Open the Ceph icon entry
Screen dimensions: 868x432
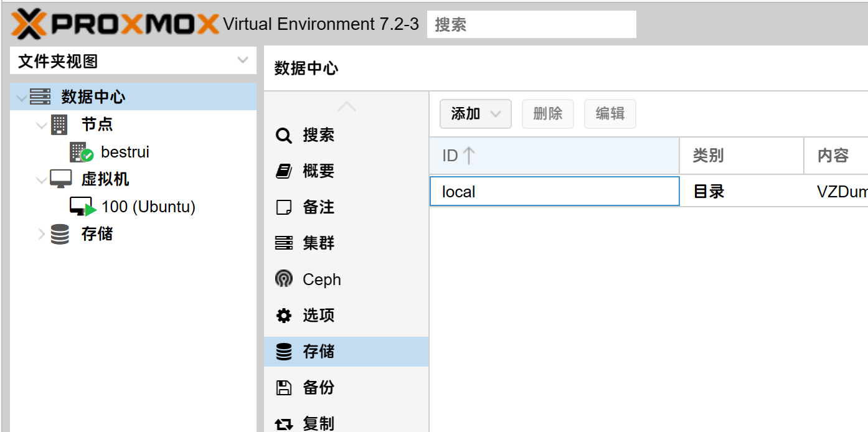click(284, 279)
